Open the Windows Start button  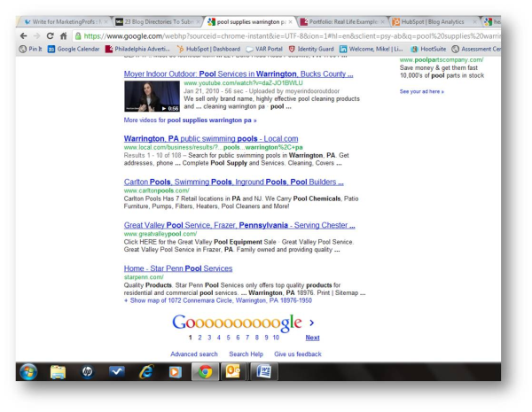[x=28, y=371]
